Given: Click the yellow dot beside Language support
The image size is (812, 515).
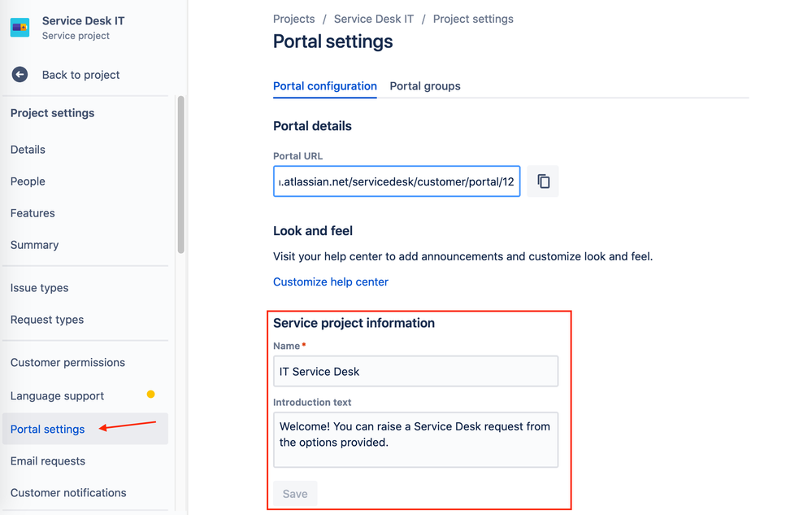Looking at the screenshot, I should [x=150, y=395].
